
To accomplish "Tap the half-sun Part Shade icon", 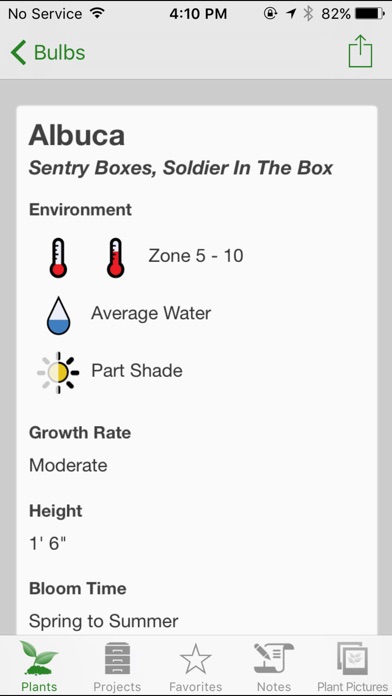I will pyautogui.click(x=58, y=372).
